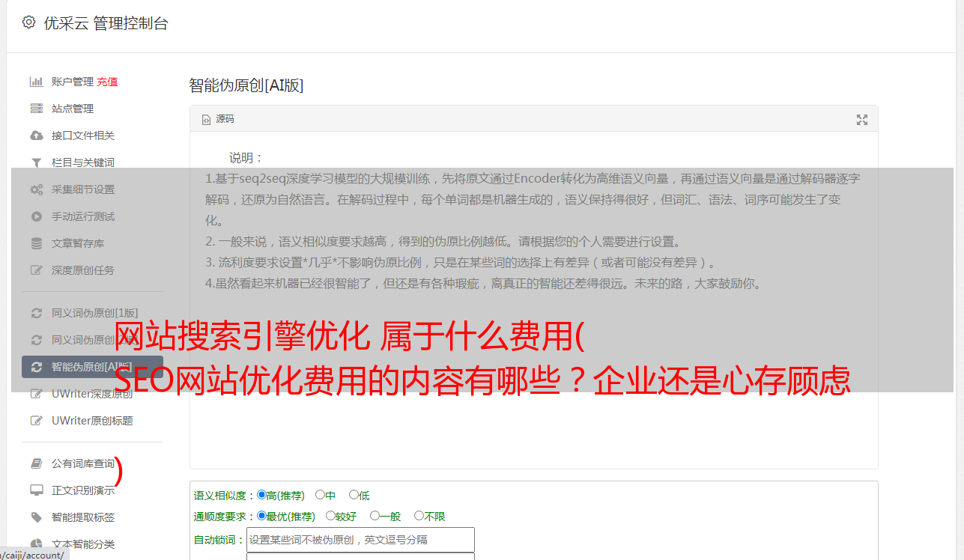Select 语义相似度 低 radio option
Viewport: 964px width, 560px height.
(x=354, y=495)
